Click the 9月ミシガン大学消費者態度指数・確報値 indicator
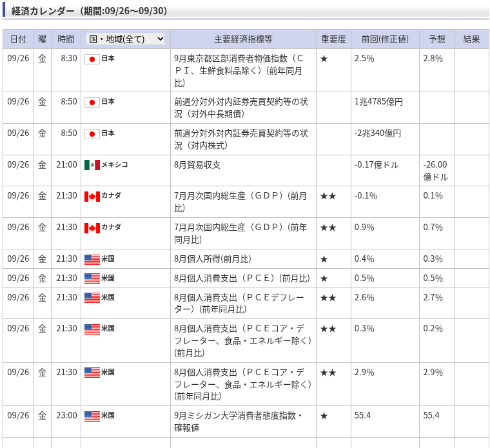The height and width of the screenshot is (448, 490). (238, 421)
